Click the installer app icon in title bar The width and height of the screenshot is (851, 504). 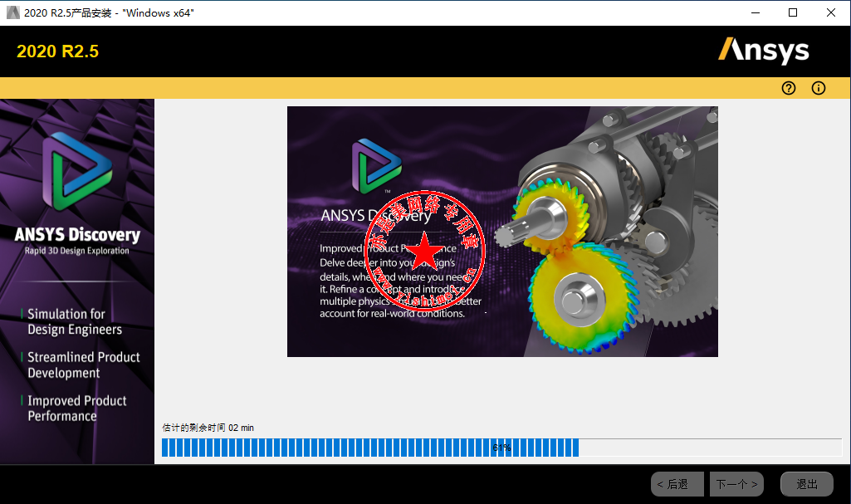(12, 12)
